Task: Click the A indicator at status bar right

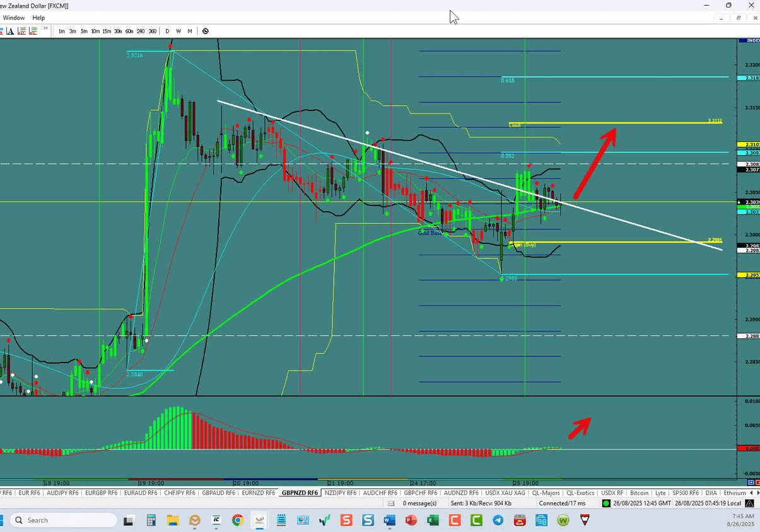Action: pos(748,503)
